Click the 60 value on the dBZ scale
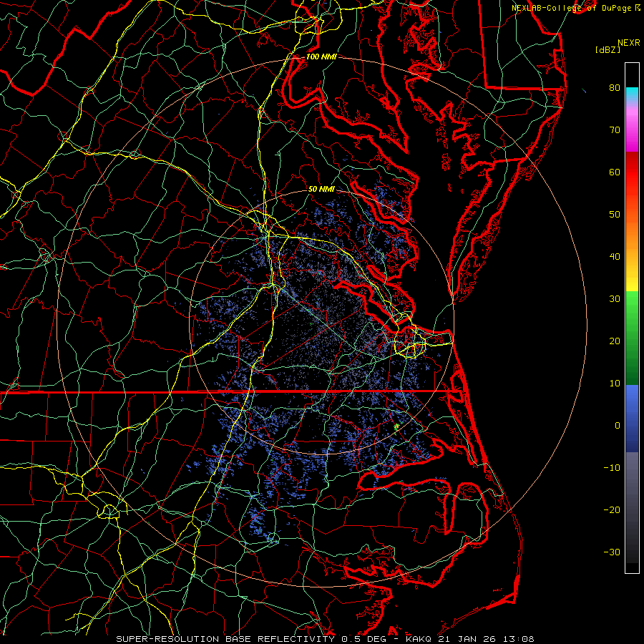This screenshot has height=644, width=644. [615, 172]
